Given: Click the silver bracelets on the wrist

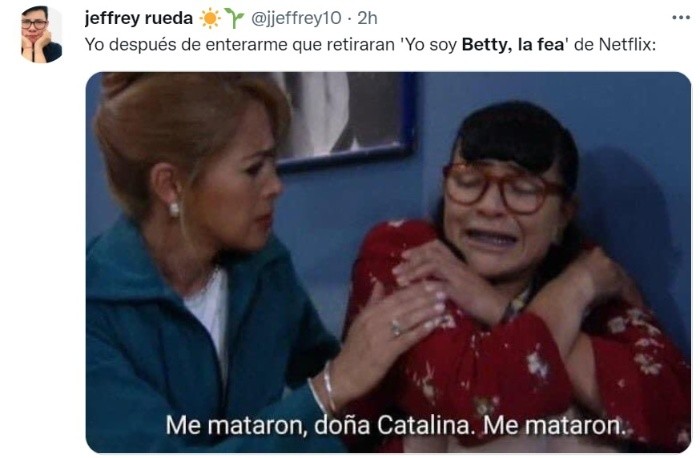Looking at the screenshot, I should [322, 388].
